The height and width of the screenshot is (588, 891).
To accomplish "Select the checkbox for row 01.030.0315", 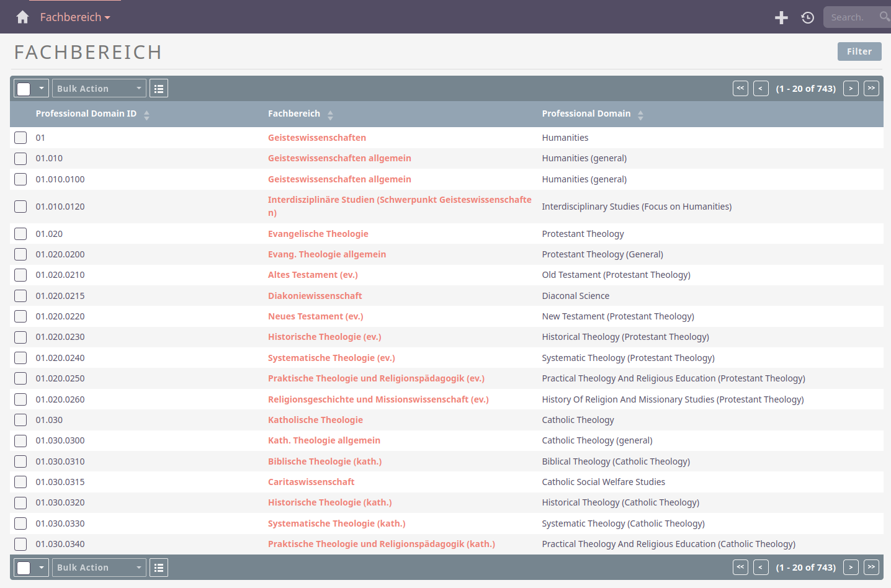I will (x=20, y=482).
